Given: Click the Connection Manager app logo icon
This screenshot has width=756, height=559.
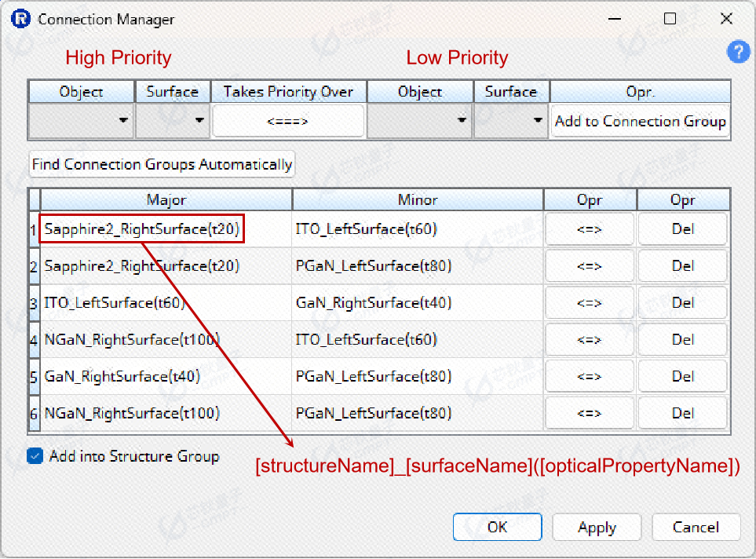Looking at the screenshot, I should coord(21,19).
